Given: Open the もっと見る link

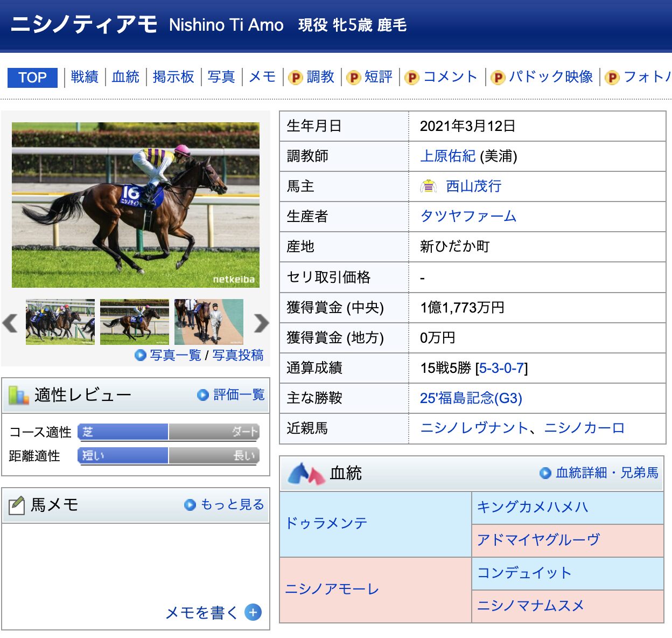Looking at the screenshot, I should (x=232, y=504).
